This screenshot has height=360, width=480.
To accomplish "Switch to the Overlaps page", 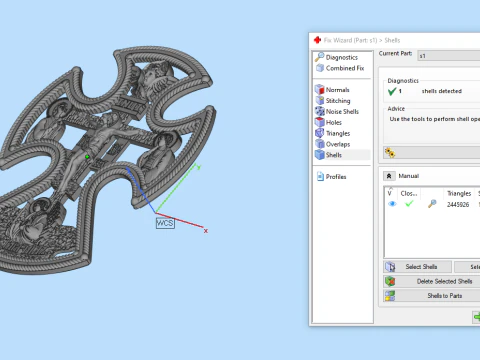I will tap(333, 144).
